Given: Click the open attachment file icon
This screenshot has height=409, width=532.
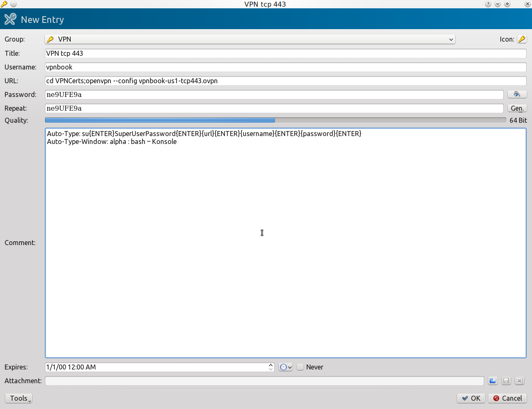Looking at the screenshot, I should click(x=493, y=381).
